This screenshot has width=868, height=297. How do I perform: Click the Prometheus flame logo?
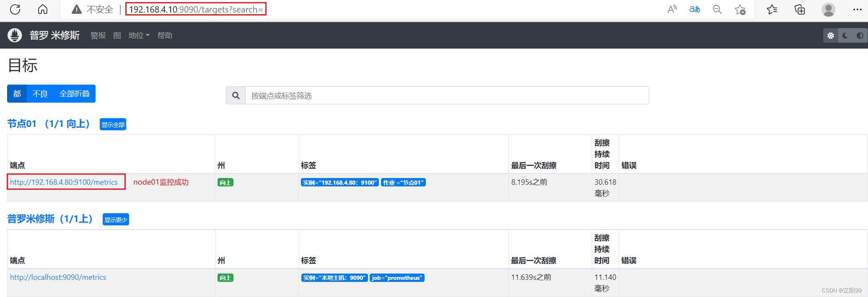[15, 35]
